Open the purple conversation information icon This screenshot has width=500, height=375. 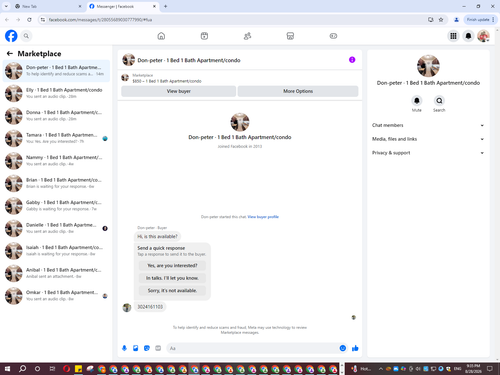pyautogui.click(x=352, y=60)
